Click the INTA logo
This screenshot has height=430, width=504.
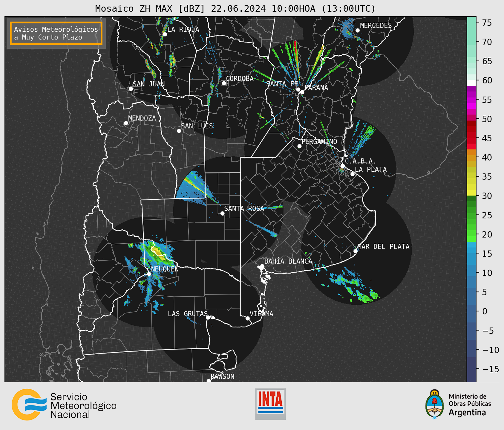click(x=270, y=404)
